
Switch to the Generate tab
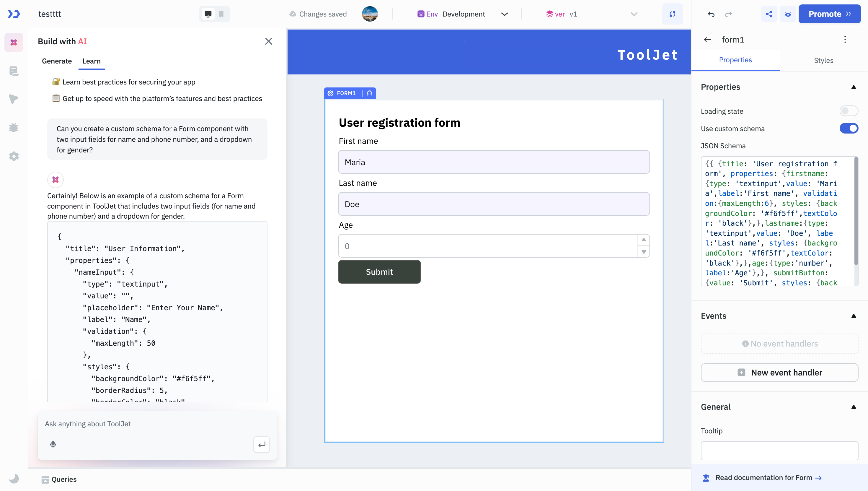[x=57, y=61]
